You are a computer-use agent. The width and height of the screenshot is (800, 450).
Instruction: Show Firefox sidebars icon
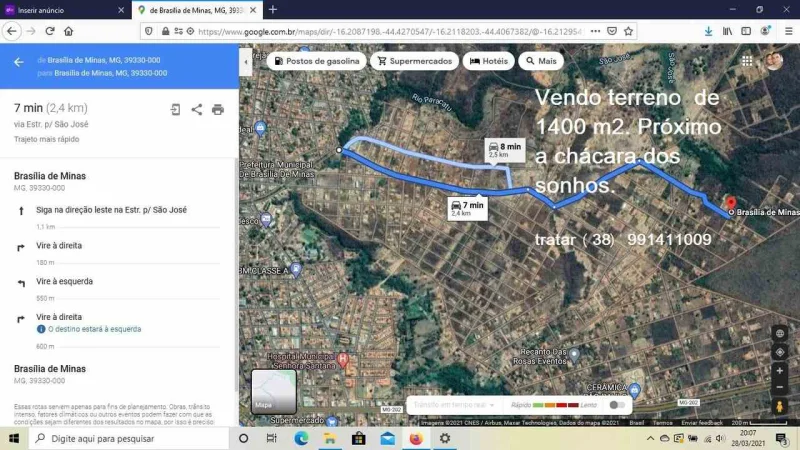[x=746, y=31]
